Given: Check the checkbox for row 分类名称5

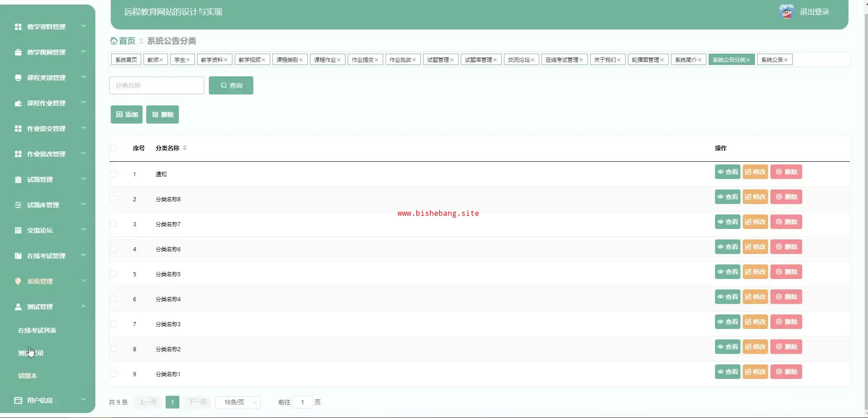Looking at the screenshot, I should tap(113, 274).
